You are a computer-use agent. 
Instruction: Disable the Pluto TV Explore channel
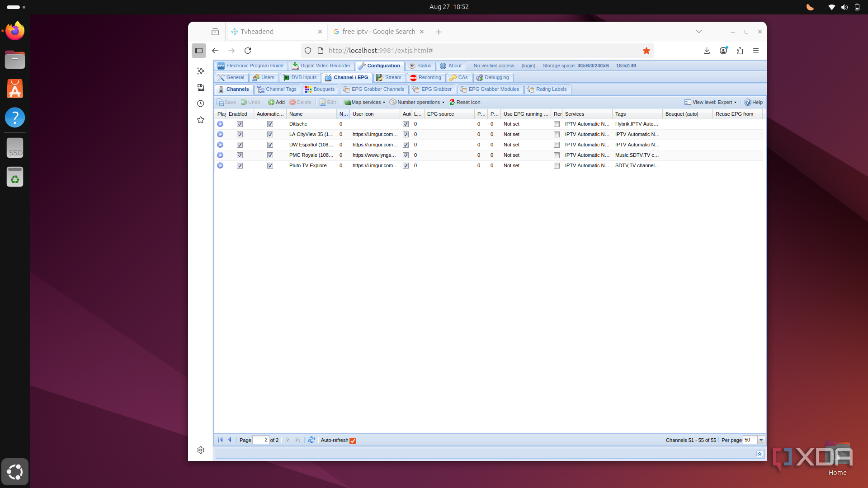click(240, 166)
